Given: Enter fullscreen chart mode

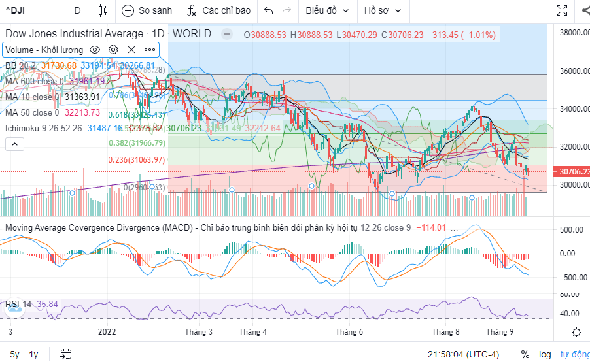Looking at the screenshot, I should pyautogui.click(x=562, y=10).
